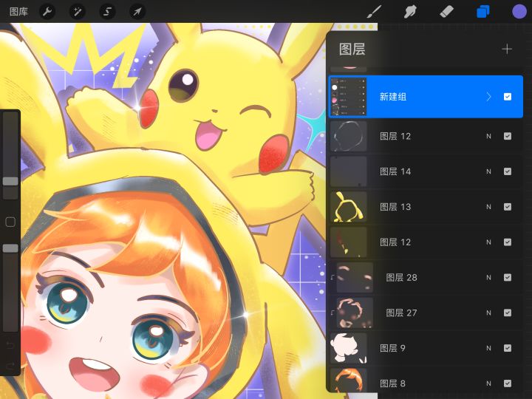
Task: Open blend mode N for 图层 27
Action: (488, 313)
